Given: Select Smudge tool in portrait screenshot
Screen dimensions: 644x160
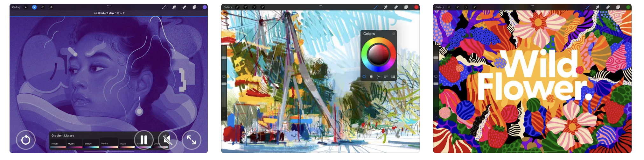Looking at the screenshot, I should [x=174, y=7].
